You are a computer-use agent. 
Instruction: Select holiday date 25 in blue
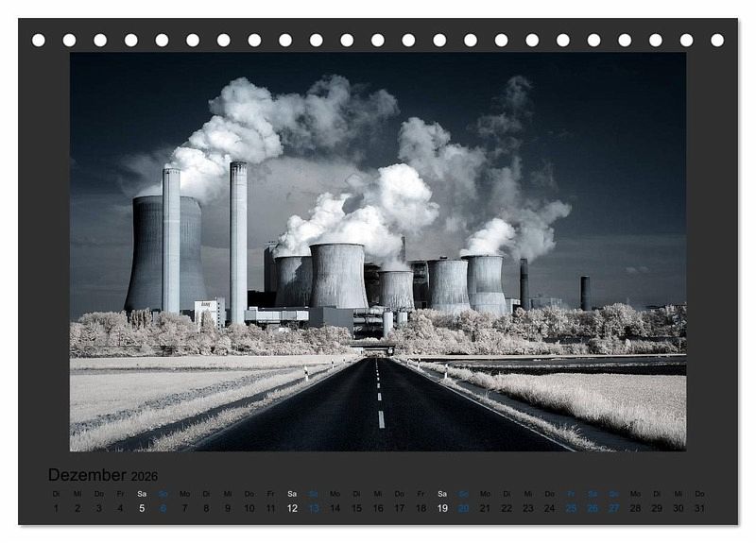(571, 508)
